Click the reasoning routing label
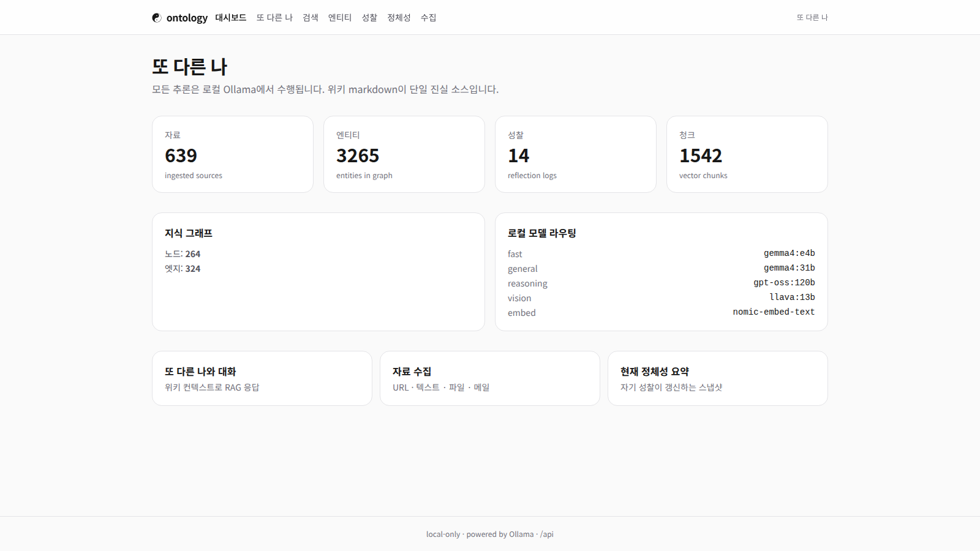Screen dimensions: 980x551 click(527, 283)
